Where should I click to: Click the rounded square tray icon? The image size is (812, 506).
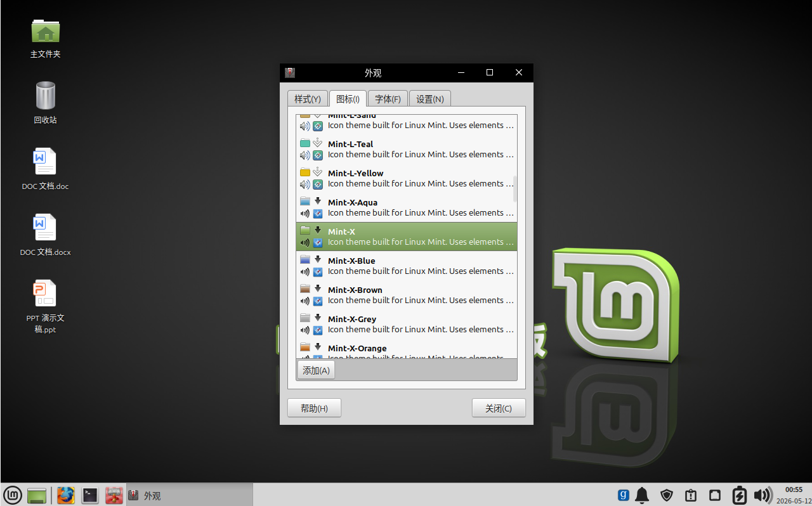715,495
